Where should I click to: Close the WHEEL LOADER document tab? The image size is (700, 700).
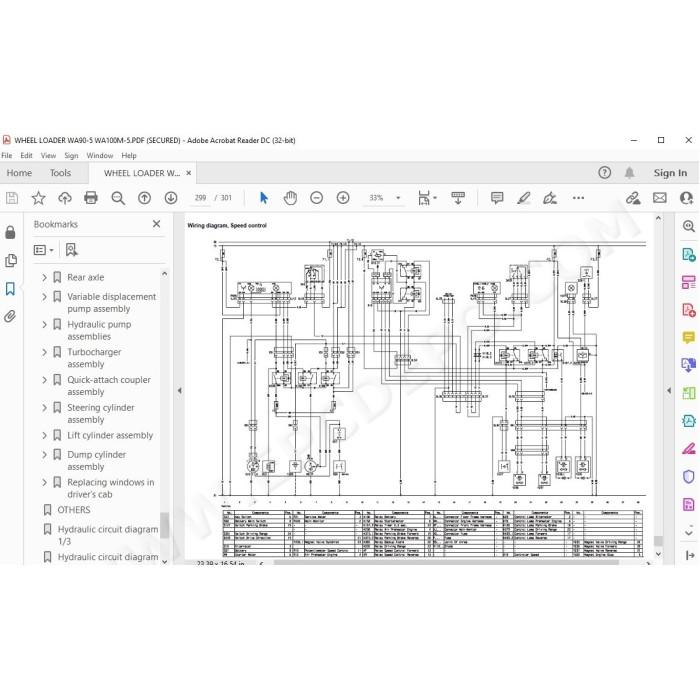pyautogui.click(x=189, y=173)
